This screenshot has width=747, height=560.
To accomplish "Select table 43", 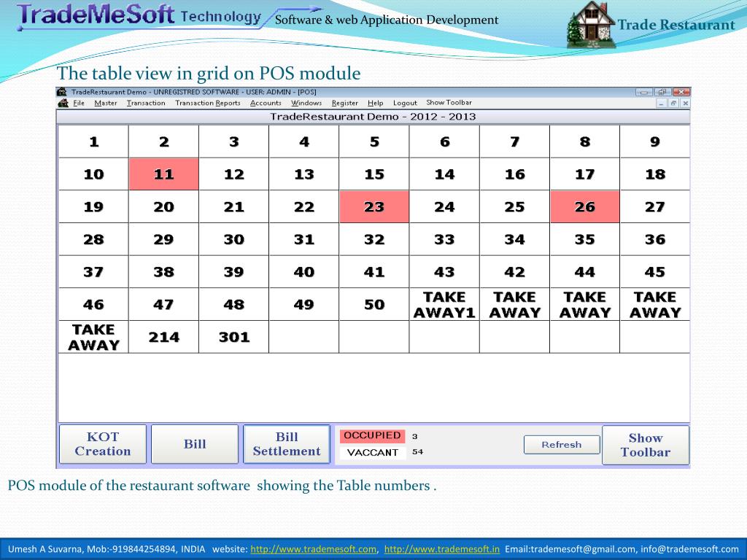I will 444,272.
